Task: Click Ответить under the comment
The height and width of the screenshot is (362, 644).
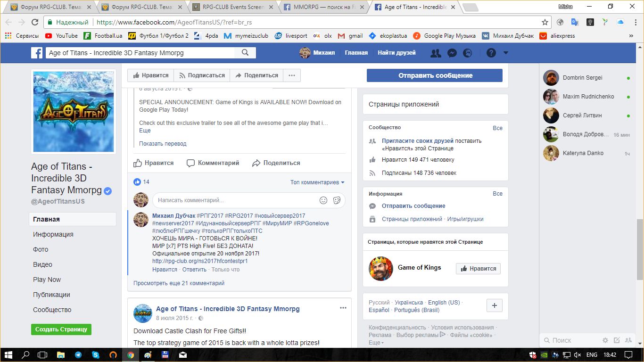Action: point(194,270)
